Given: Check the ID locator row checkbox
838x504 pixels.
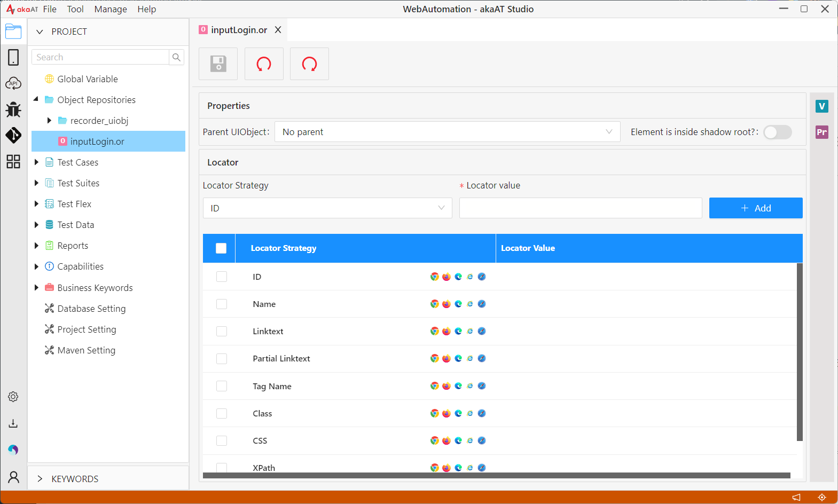Looking at the screenshot, I should pyautogui.click(x=222, y=277).
